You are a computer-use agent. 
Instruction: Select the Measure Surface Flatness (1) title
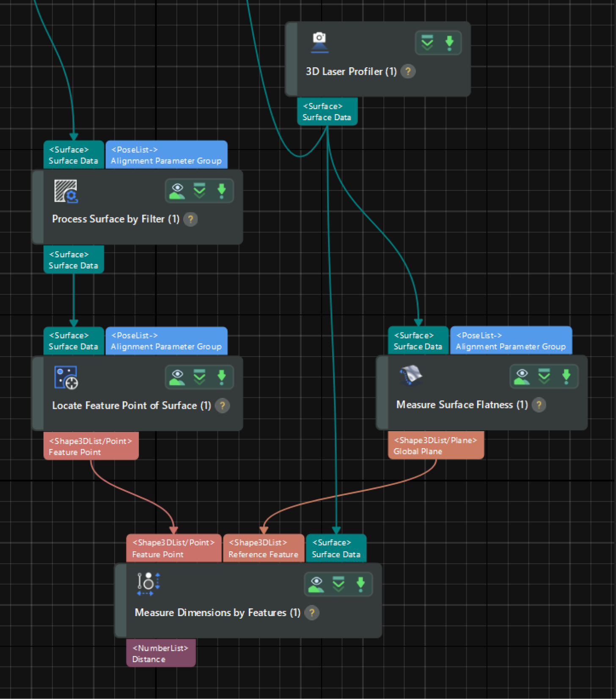pyautogui.click(x=462, y=405)
